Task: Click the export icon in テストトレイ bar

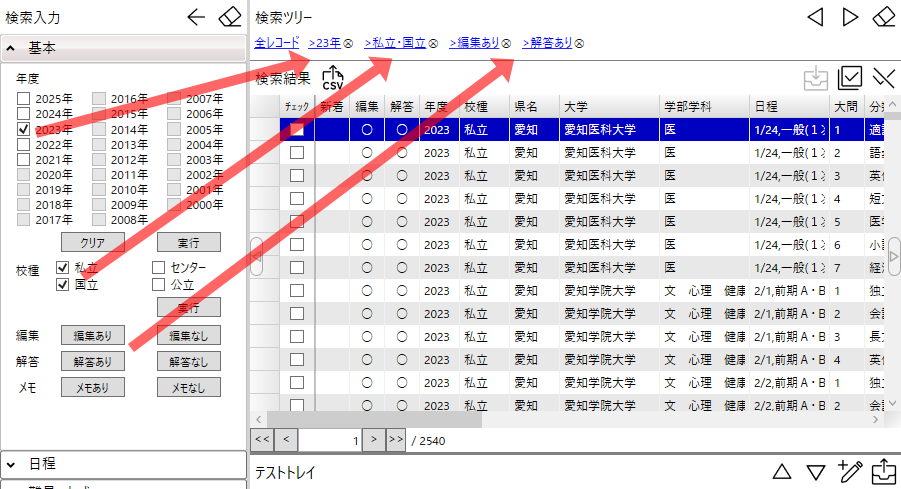Action: click(x=884, y=472)
